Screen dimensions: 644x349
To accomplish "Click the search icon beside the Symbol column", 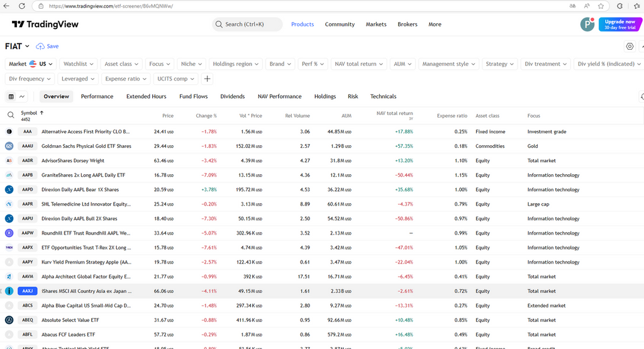I will tap(11, 115).
